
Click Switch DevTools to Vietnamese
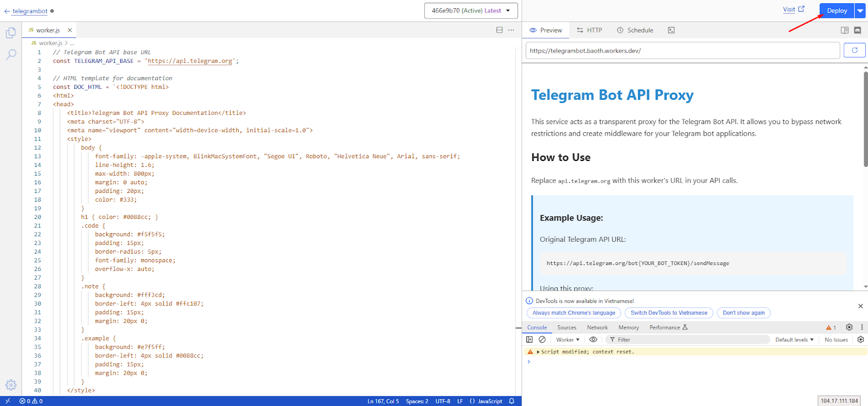[669, 313]
